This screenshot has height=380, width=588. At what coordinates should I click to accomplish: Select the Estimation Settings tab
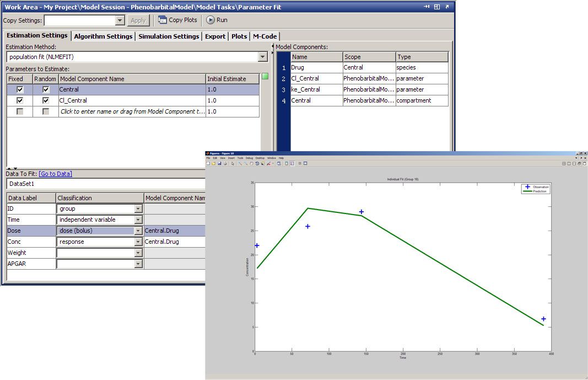tap(37, 35)
